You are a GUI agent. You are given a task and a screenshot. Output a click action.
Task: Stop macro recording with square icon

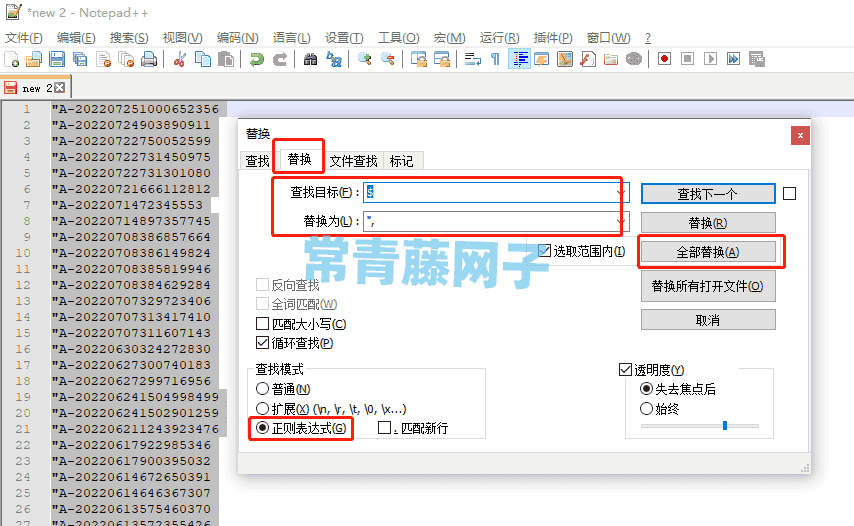(687, 59)
